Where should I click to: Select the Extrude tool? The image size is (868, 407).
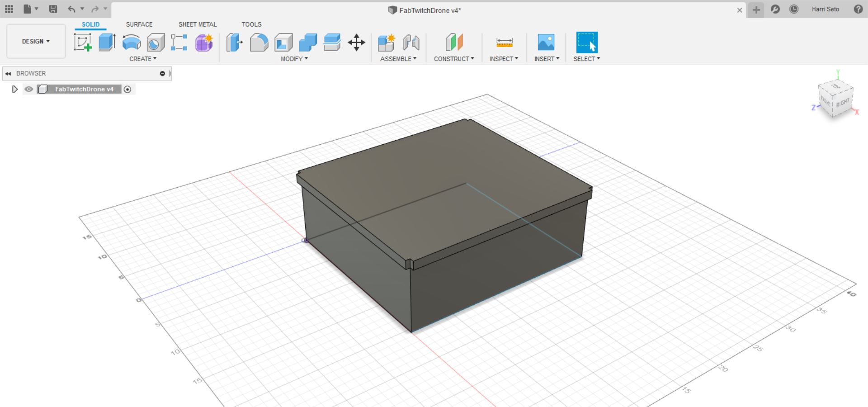[107, 43]
